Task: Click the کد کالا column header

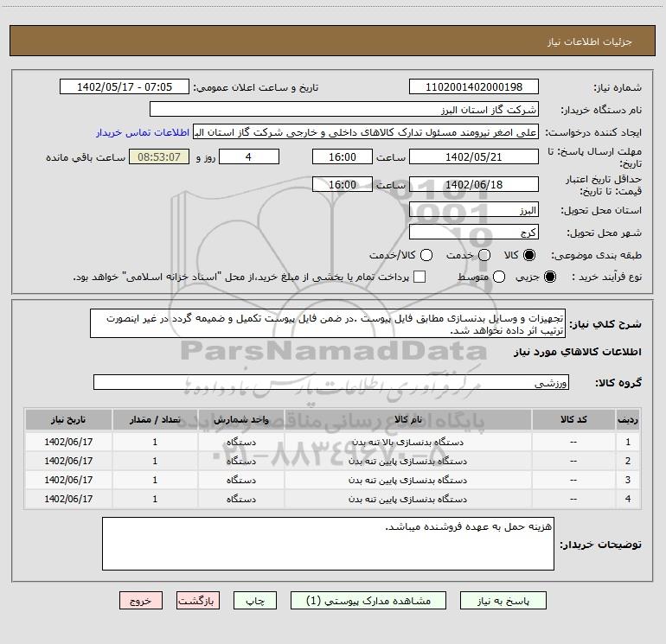Action: (x=573, y=419)
